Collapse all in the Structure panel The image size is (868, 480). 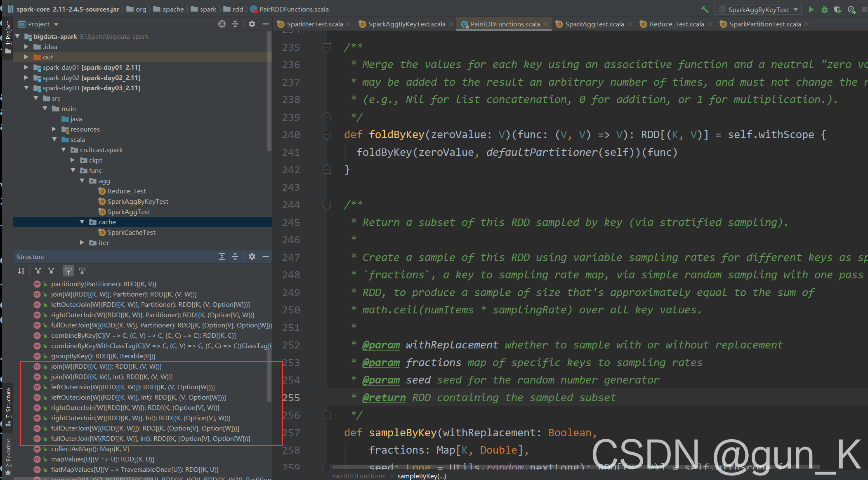point(235,256)
